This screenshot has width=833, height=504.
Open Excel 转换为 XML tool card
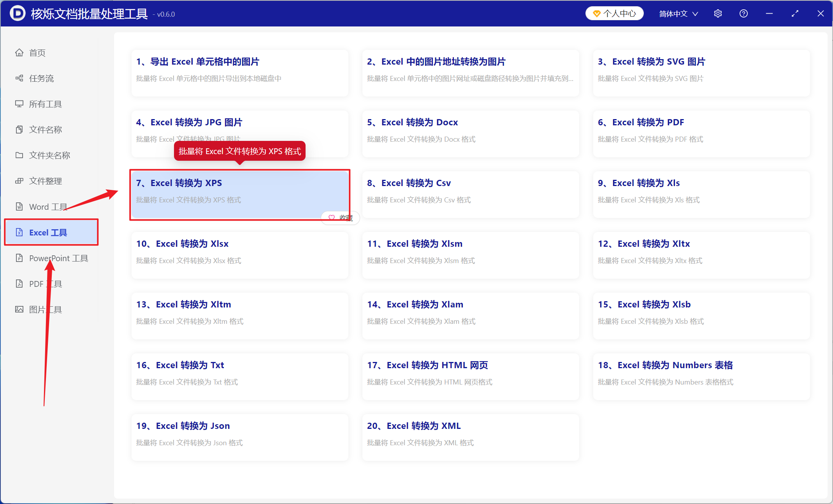pos(471,437)
